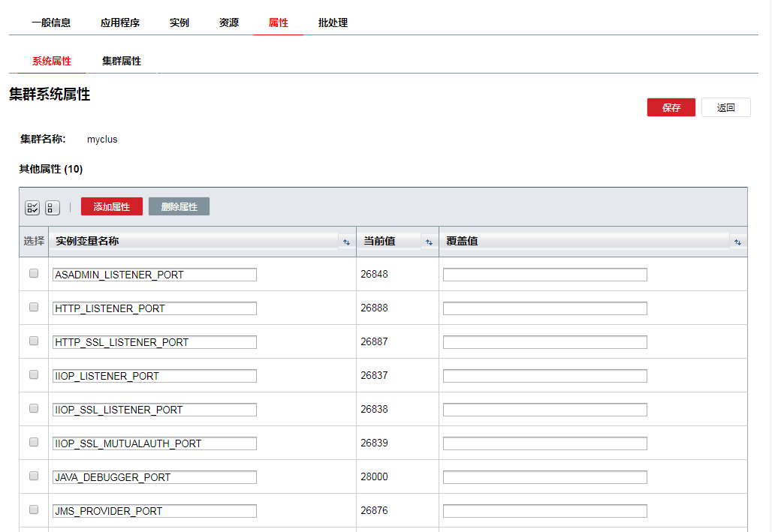
Task: Sort by instance variable name column
Action: tap(346, 242)
